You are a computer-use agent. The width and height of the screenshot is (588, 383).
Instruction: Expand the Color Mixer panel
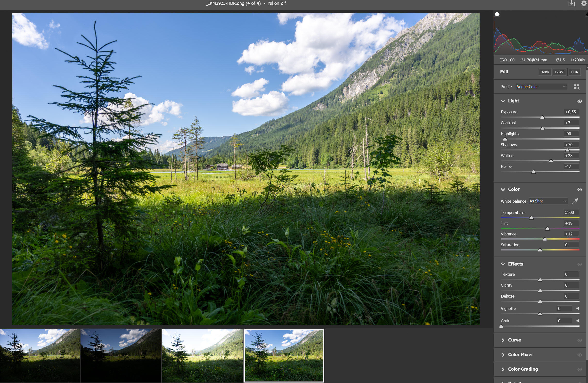503,355
